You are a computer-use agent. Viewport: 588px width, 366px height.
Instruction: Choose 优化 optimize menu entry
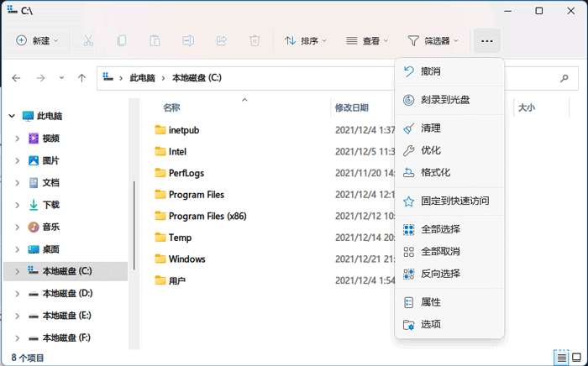449,150
